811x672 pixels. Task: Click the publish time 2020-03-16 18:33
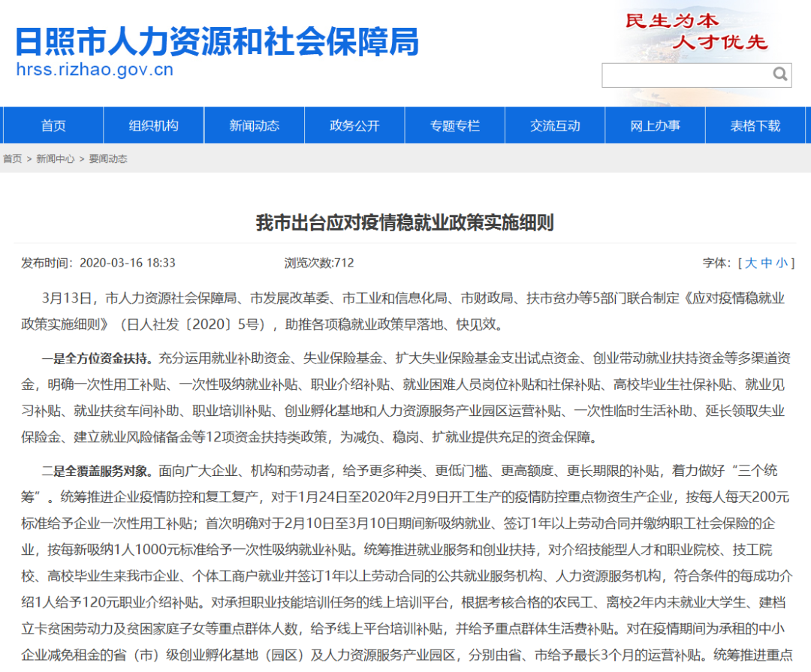(x=127, y=263)
